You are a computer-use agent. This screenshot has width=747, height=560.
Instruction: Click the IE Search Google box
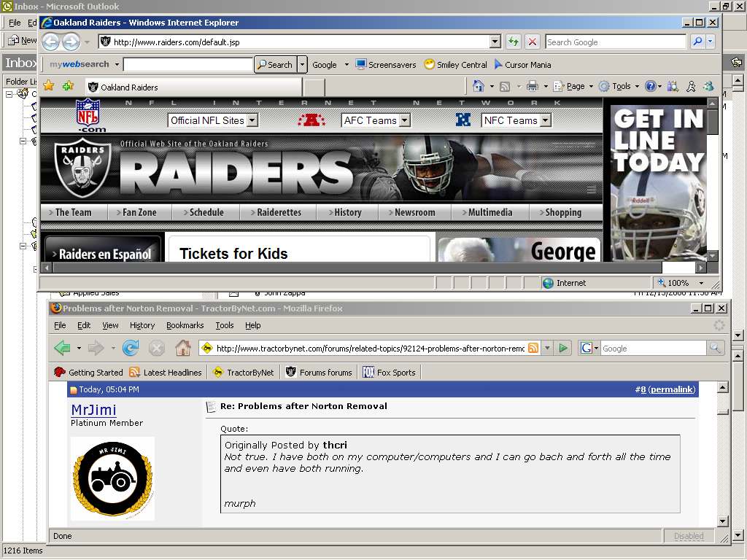tap(616, 42)
